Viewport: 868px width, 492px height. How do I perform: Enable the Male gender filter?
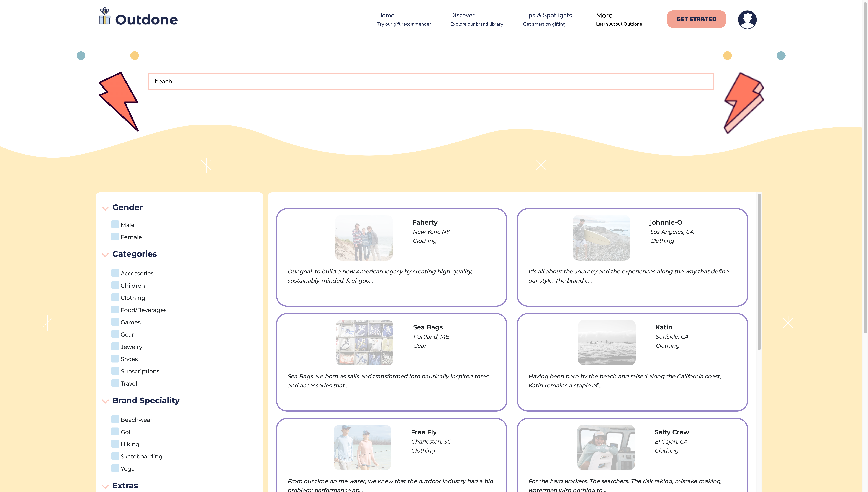coord(115,224)
